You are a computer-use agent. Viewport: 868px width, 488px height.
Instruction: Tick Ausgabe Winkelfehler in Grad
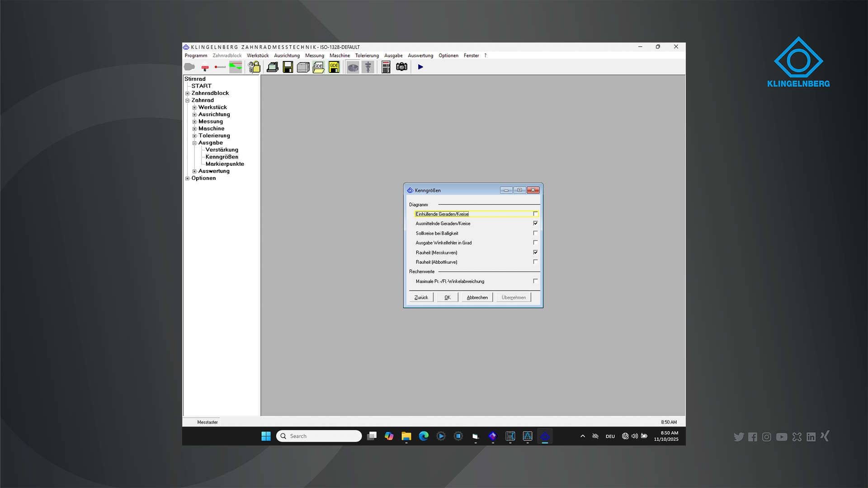pyautogui.click(x=535, y=243)
